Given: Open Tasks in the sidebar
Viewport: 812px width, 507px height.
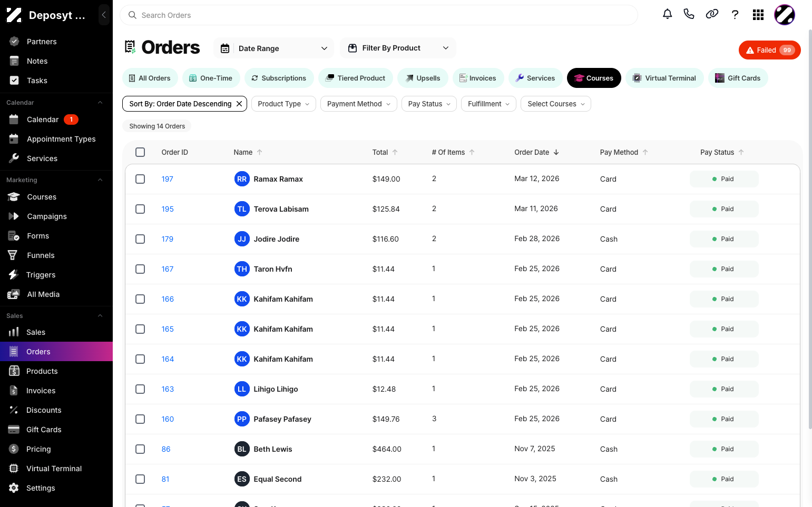Looking at the screenshot, I should (56, 81).
